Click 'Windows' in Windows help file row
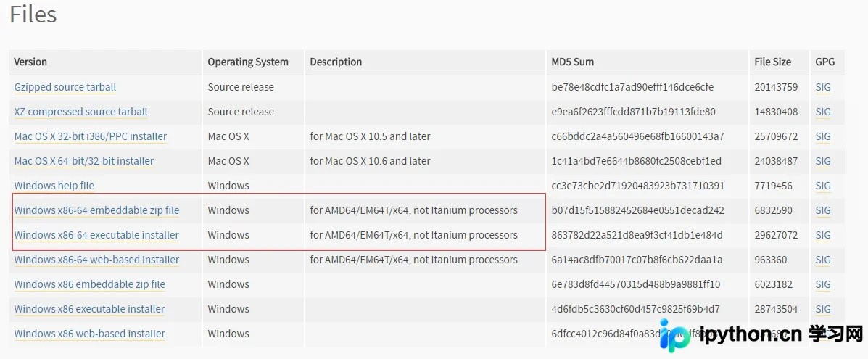868x359 pixels. [228, 186]
